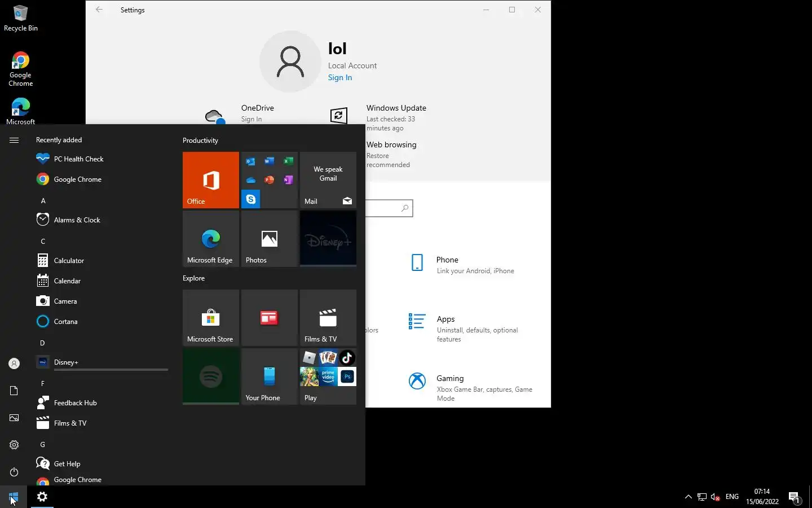The width and height of the screenshot is (812, 508).
Task: Click the muted volume icon in tray
Action: [x=716, y=497]
